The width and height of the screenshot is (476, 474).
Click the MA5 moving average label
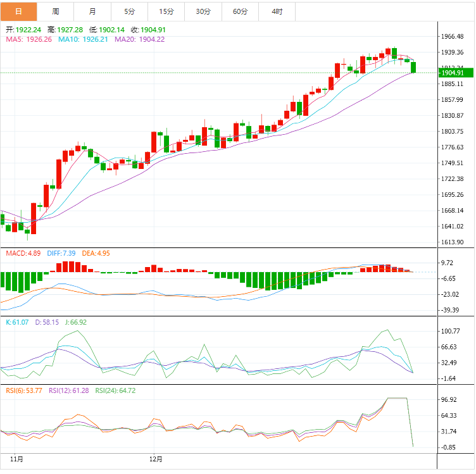coord(29,39)
